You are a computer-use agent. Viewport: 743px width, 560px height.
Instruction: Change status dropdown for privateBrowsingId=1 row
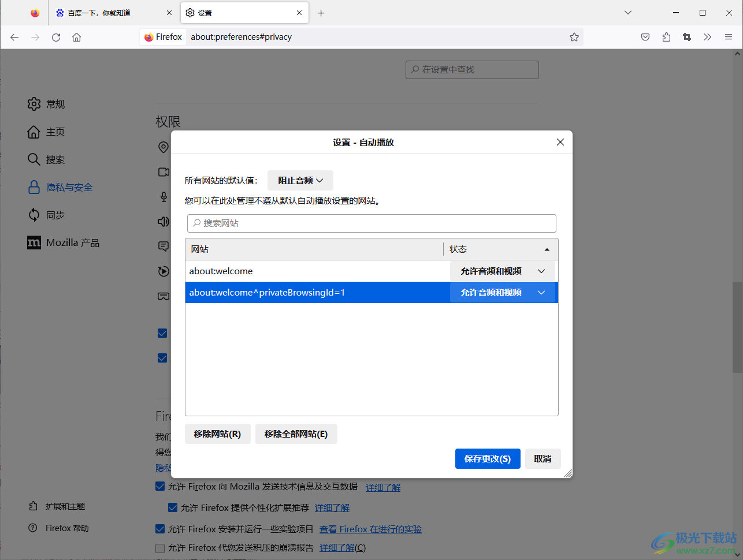[x=503, y=293]
